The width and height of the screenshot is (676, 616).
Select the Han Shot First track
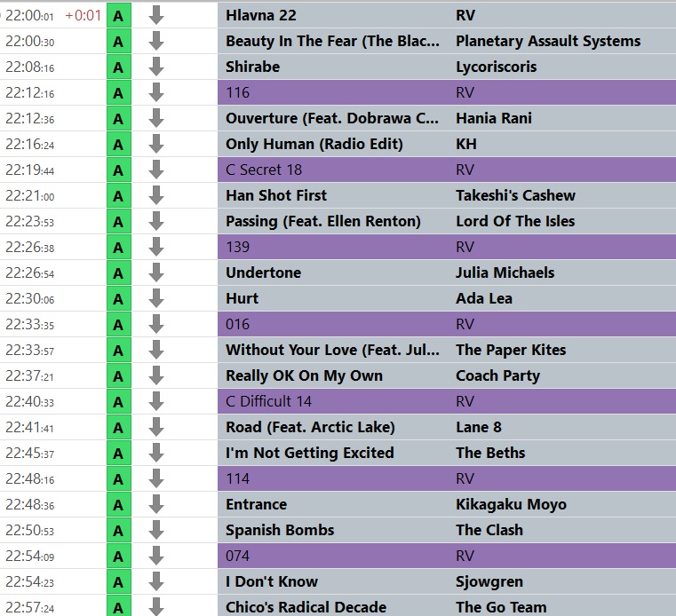coord(276,195)
